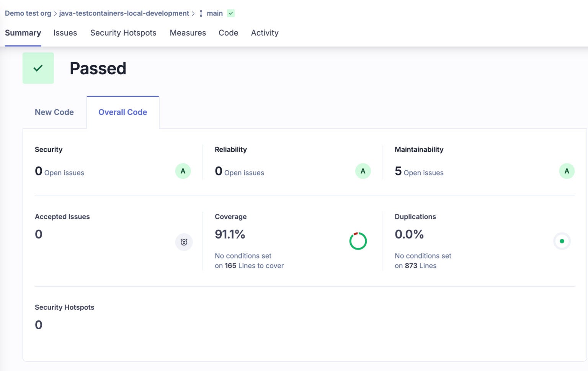Switch to the New Code toggle view

tap(54, 112)
